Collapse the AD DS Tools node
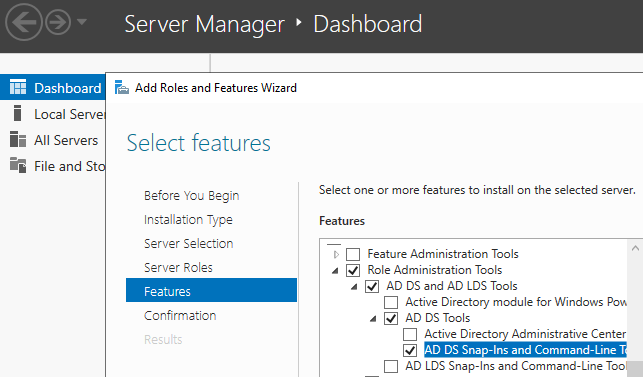Image resolution: width=643 pixels, height=377 pixels. 373,319
